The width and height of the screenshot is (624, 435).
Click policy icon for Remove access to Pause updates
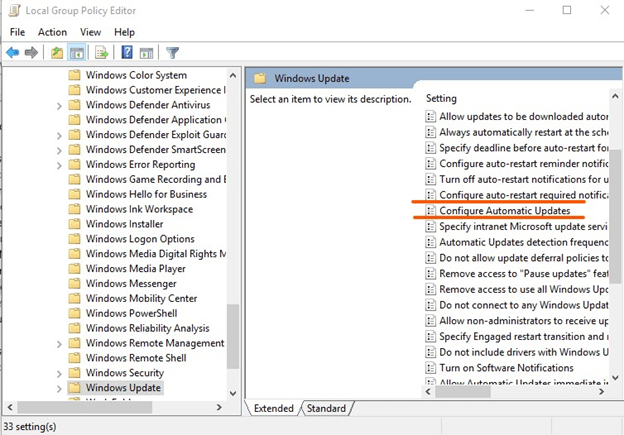(x=430, y=273)
